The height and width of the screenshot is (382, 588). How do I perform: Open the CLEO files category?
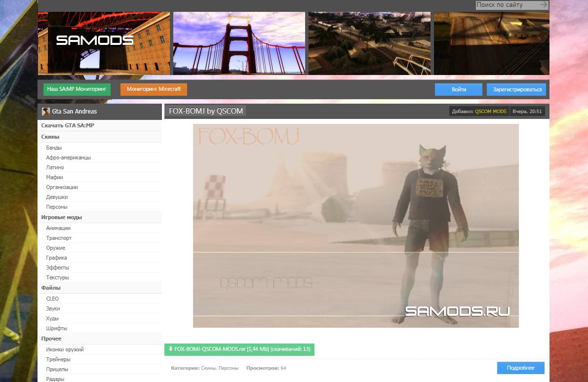click(x=52, y=299)
